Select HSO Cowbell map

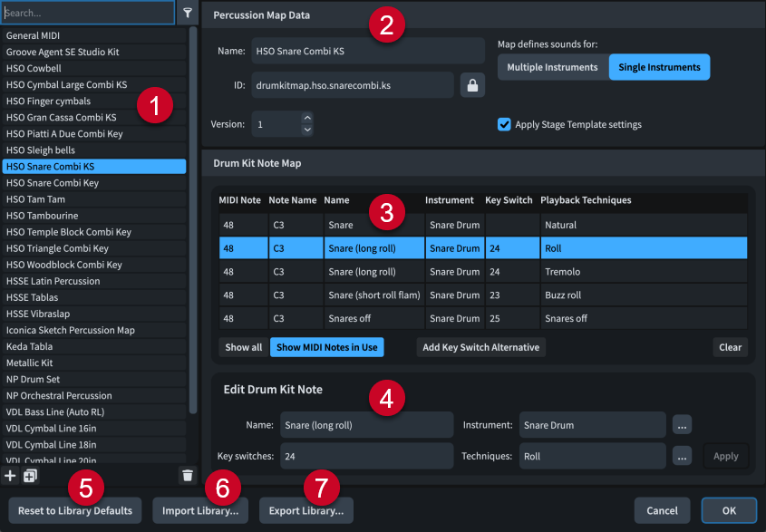tap(93, 68)
